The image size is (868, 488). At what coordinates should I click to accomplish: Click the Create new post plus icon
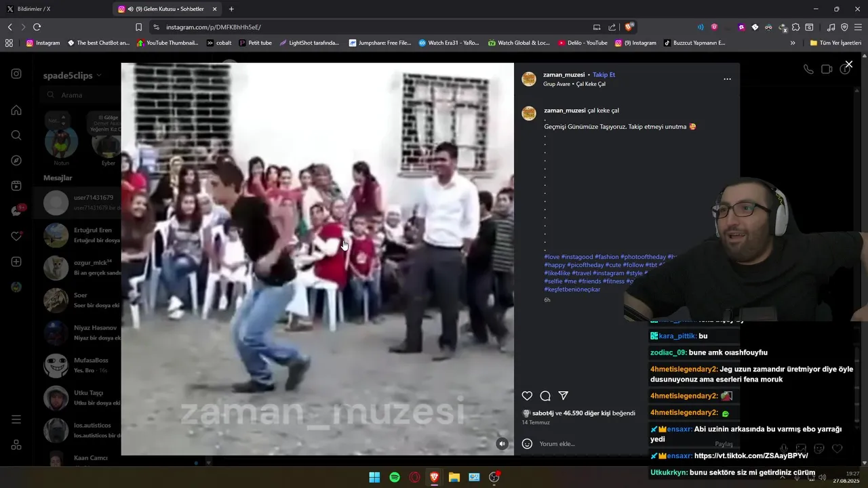[16, 262]
